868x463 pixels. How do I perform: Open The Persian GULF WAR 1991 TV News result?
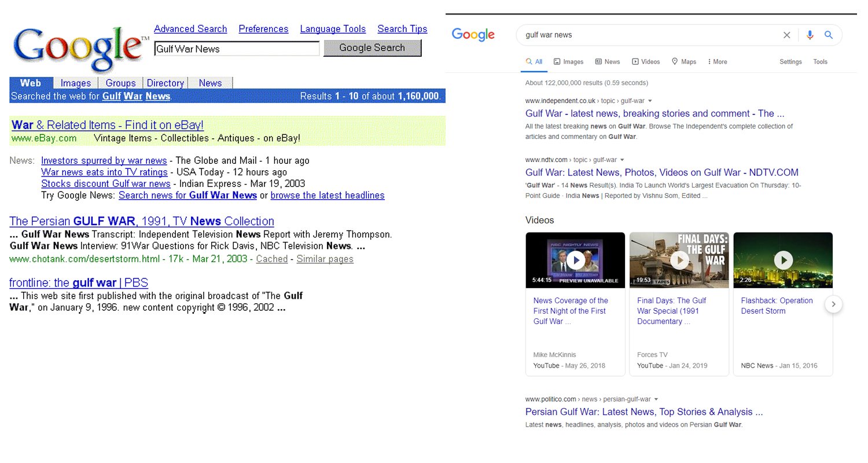point(142,221)
